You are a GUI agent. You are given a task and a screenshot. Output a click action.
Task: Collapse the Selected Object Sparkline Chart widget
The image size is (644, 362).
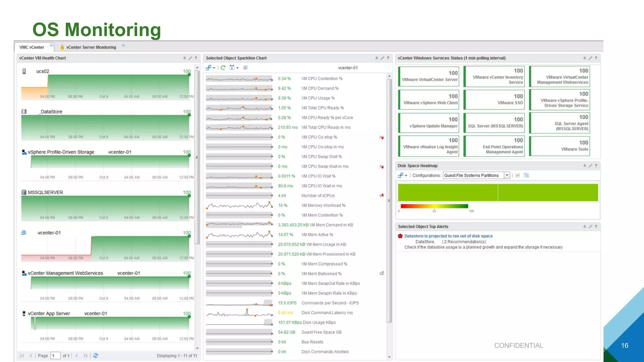click(x=377, y=58)
